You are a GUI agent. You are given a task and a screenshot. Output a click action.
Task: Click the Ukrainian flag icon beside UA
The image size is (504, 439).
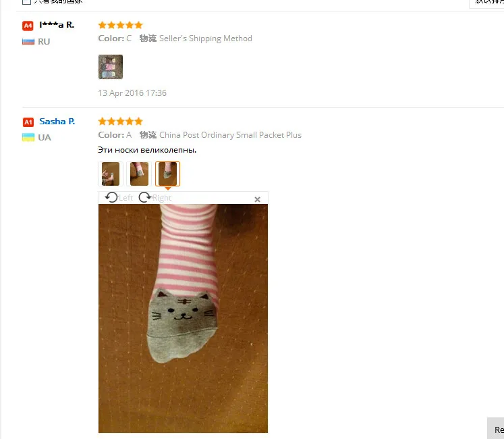coord(28,137)
